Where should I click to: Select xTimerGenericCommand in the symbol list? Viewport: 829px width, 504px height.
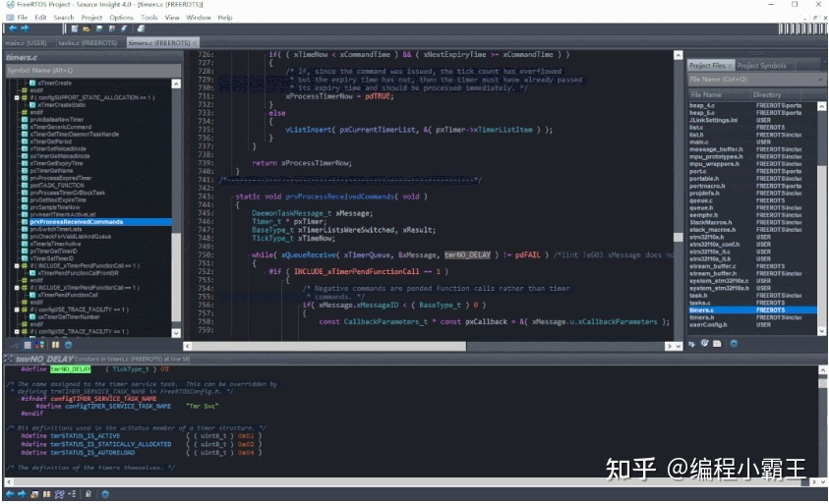point(61,127)
